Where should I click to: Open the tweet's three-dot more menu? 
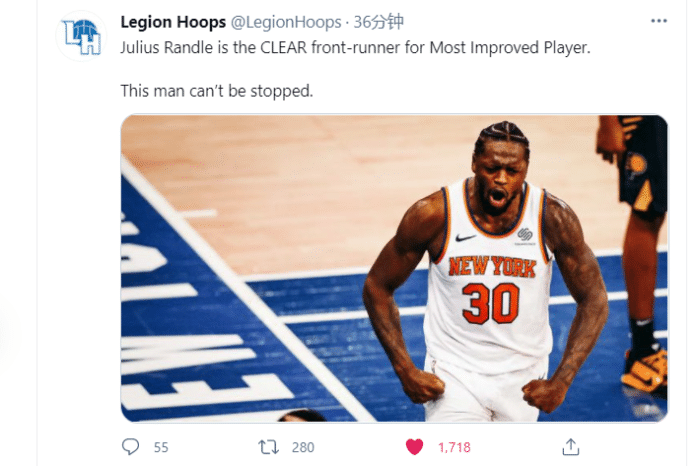pyautogui.click(x=658, y=21)
